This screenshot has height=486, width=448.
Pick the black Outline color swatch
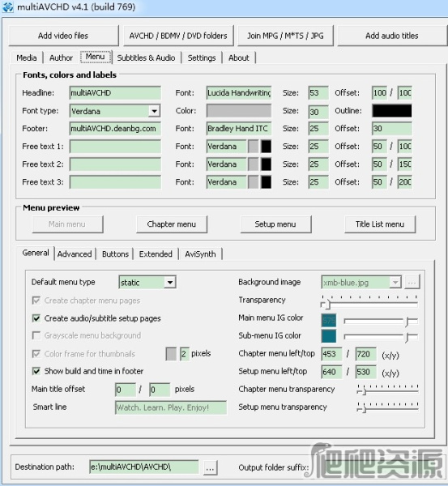tap(392, 111)
